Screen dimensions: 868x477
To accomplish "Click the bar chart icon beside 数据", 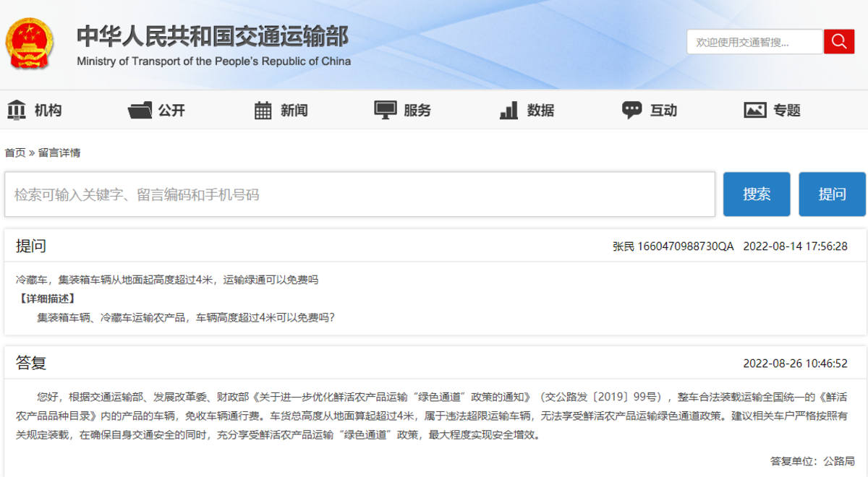I will 507,109.
